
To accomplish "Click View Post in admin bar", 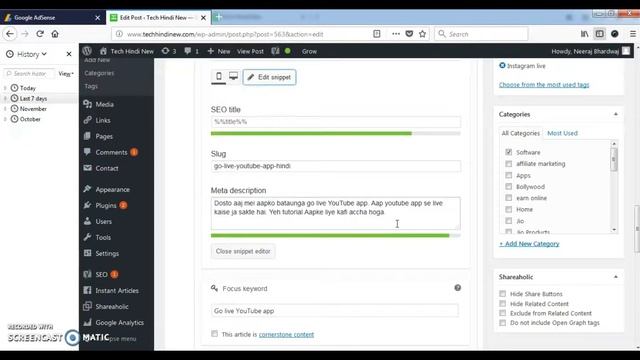I will (x=250, y=51).
